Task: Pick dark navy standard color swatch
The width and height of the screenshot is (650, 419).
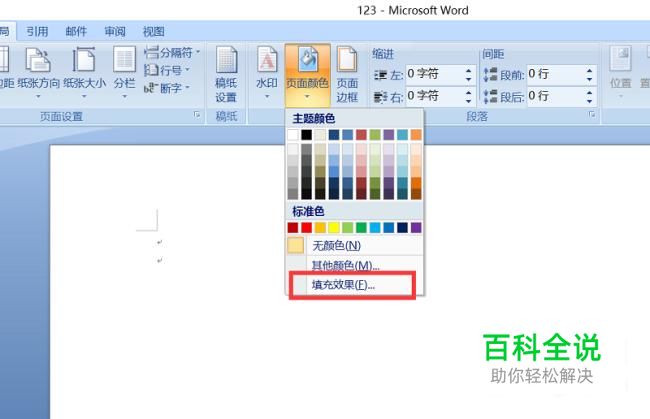Action: pyautogui.click(x=403, y=227)
